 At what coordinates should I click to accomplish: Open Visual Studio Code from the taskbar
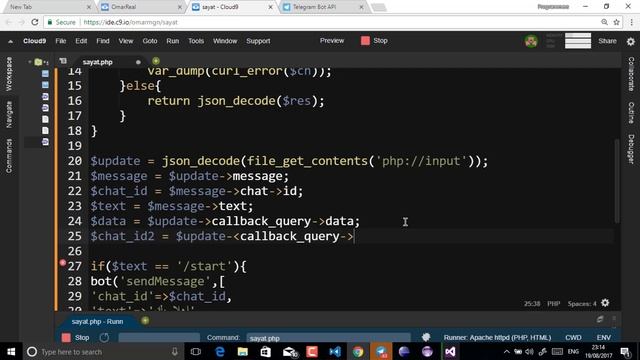click(335, 351)
